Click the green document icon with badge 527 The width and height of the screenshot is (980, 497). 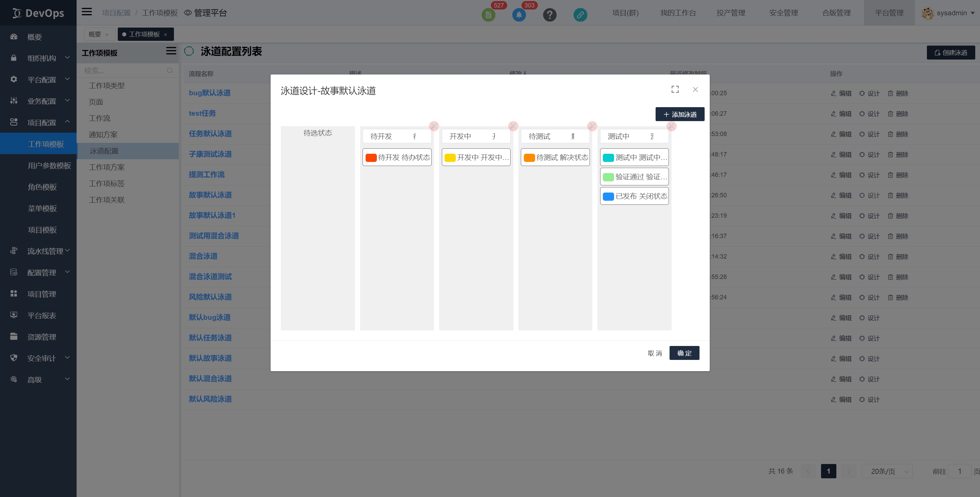click(488, 15)
